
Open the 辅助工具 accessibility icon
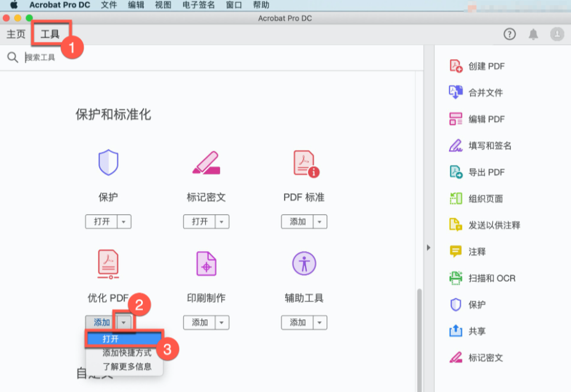[304, 263]
